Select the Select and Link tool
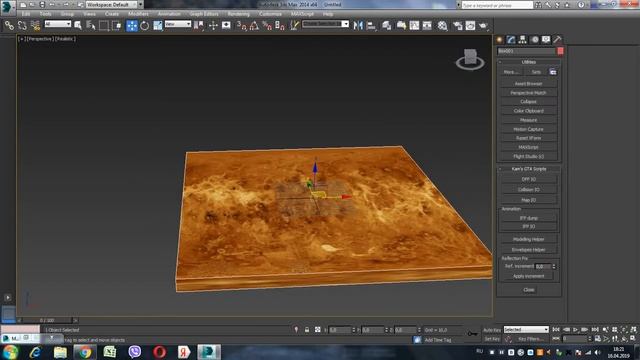 tap(9, 25)
